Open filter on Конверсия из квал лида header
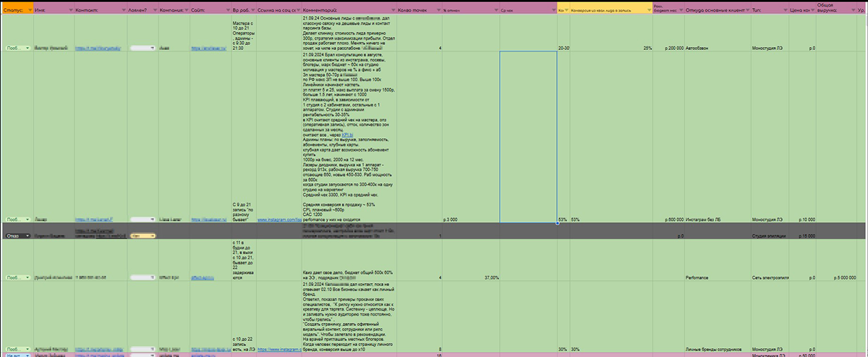The image size is (868, 357). [x=648, y=12]
